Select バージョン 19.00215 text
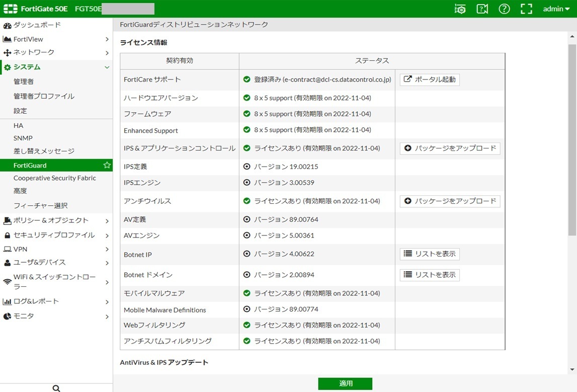577x392 pixels. (286, 167)
